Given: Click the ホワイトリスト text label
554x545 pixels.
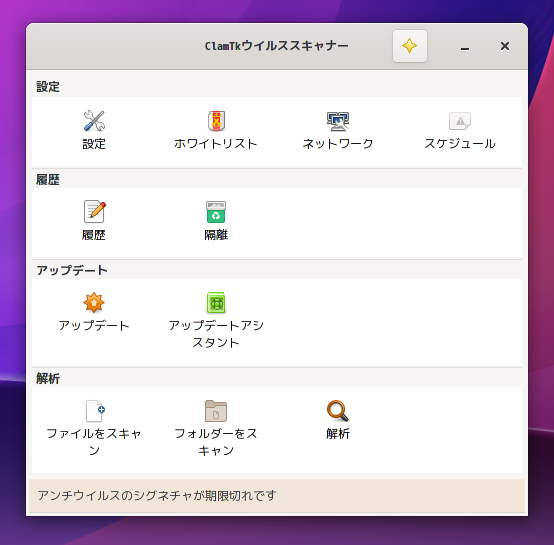Looking at the screenshot, I should [216, 144].
